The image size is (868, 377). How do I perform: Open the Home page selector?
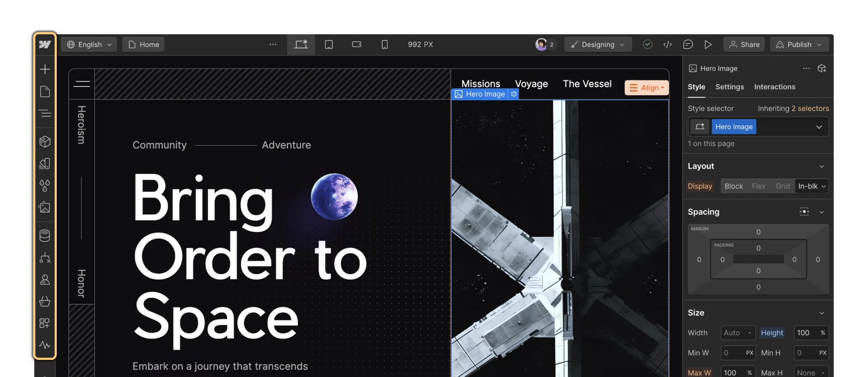pyautogui.click(x=144, y=44)
